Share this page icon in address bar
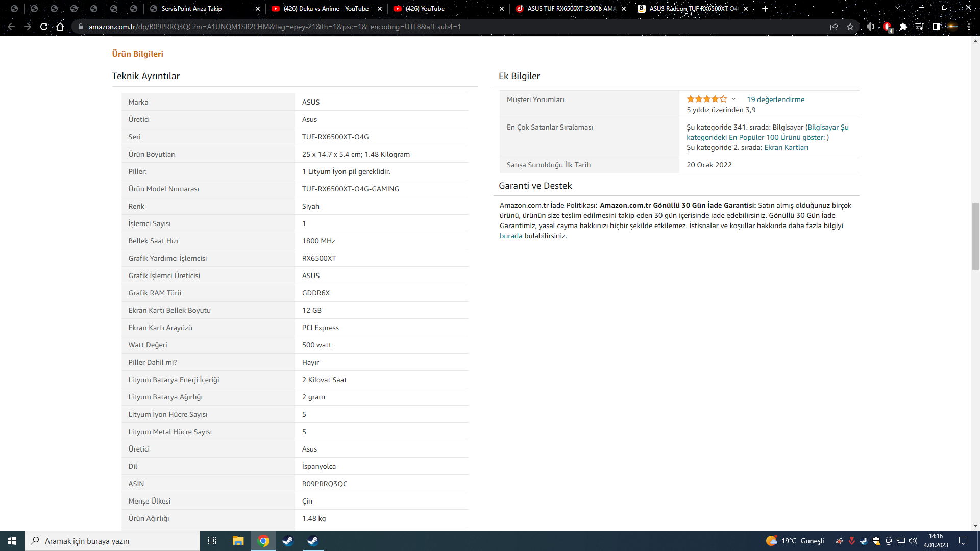Viewport: 980px width, 551px height. (x=834, y=27)
